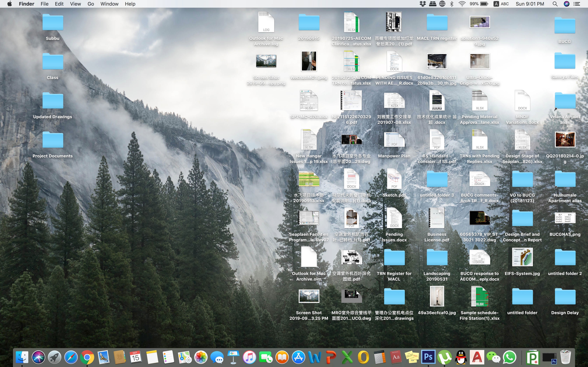Open the Go menu
Image resolution: width=588 pixels, height=367 pixels.
coord(90,4)
